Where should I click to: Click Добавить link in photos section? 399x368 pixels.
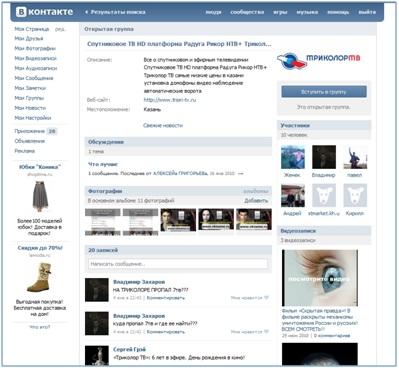click(256, 201)
